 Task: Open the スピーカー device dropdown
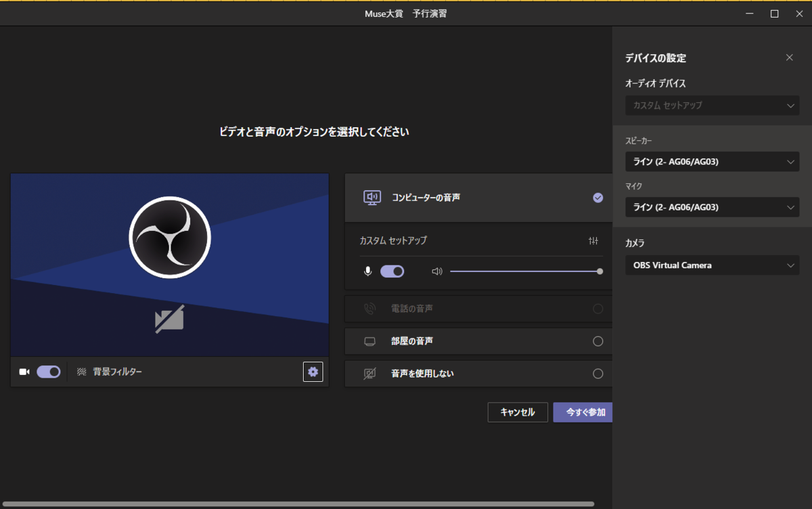coord(711,161)
